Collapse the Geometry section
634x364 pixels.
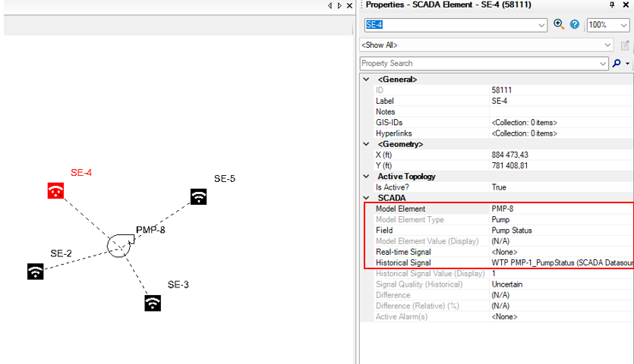pos(366,144)
